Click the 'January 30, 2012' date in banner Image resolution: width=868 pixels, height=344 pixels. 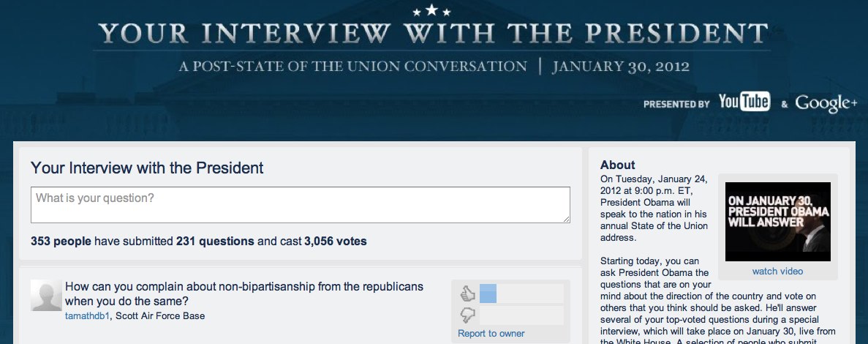tap(621, 67)
